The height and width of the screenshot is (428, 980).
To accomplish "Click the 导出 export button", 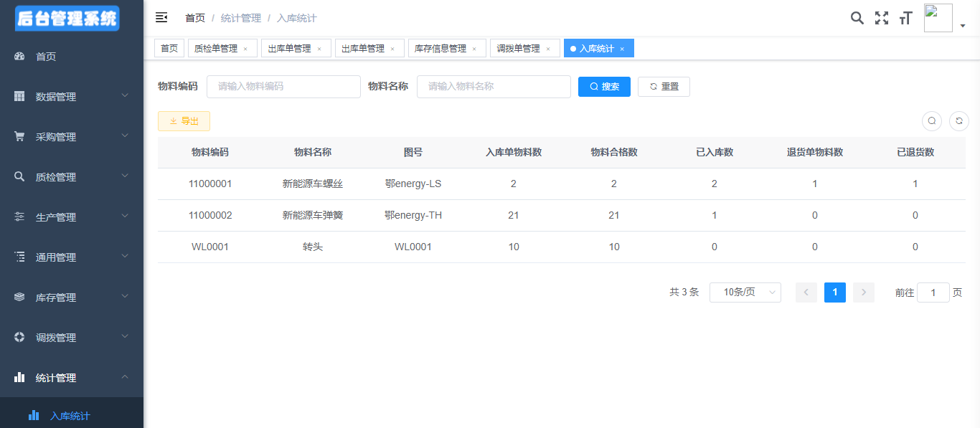I will 184,121.
